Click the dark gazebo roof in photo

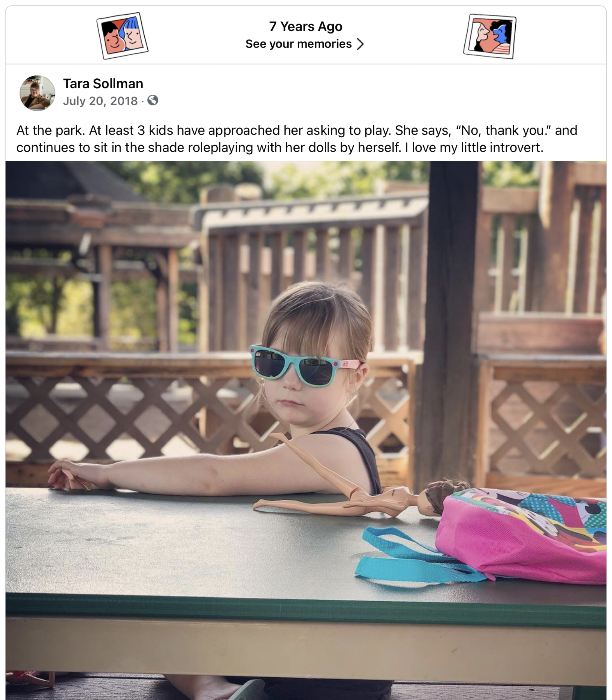tap(68, 181)
